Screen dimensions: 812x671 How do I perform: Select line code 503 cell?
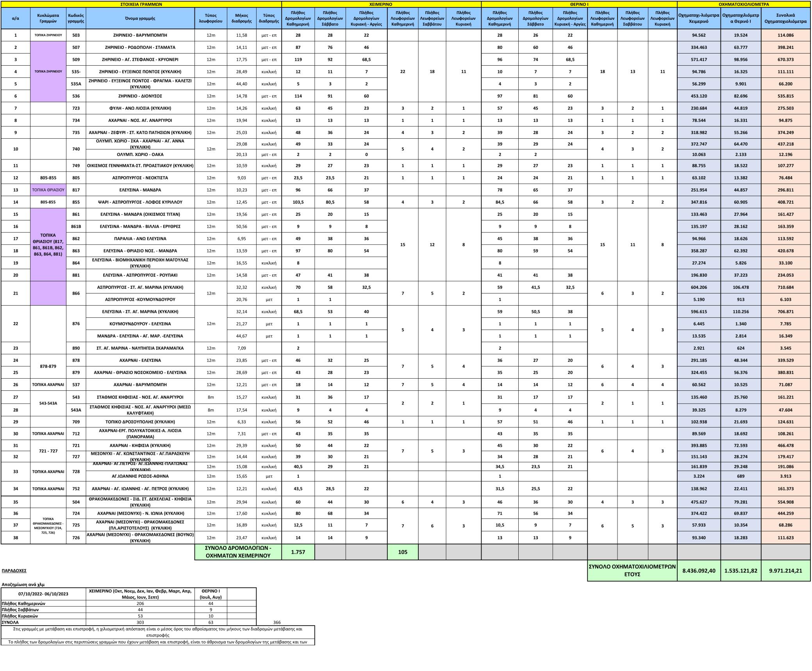76,35
